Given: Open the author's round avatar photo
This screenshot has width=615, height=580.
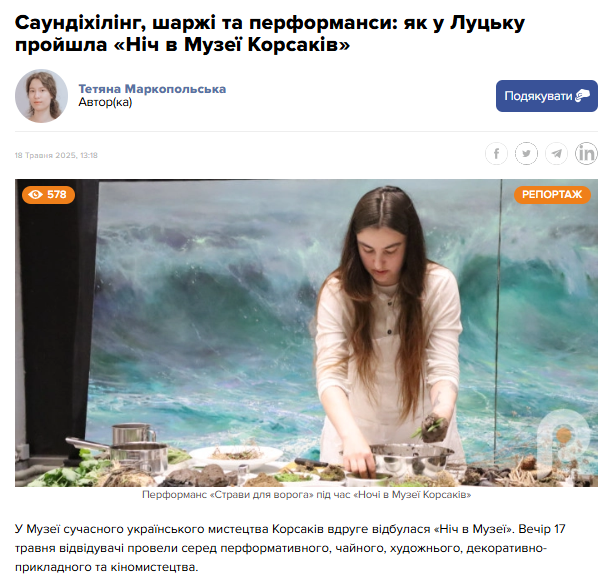Looking at the screenshot, I should [41, 96].
